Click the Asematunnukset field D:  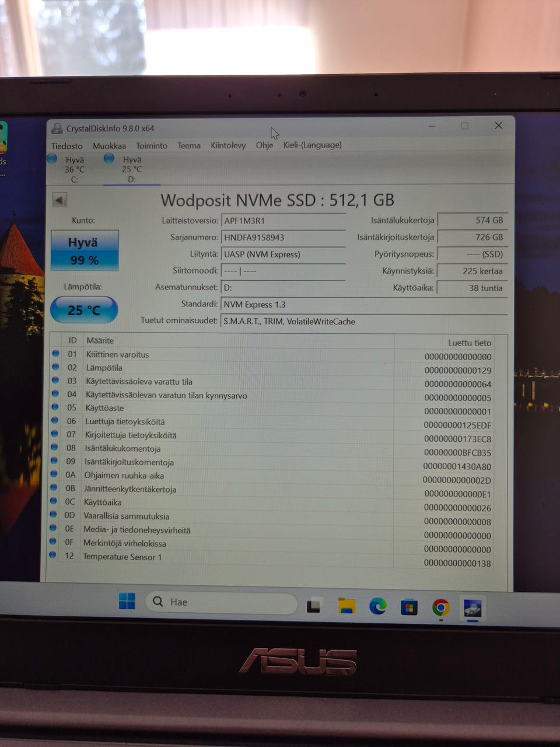click(283, 288)
